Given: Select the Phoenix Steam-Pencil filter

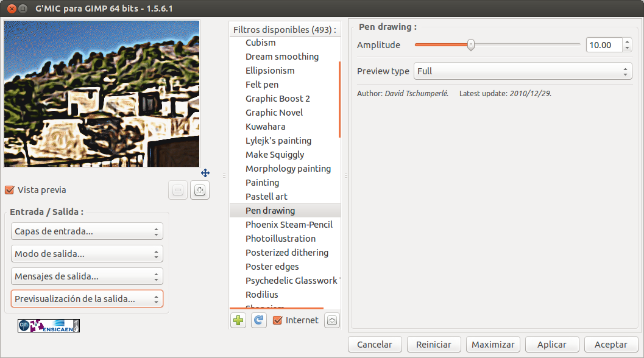Looking at the screenshot, I should click(x=284, y=225).
